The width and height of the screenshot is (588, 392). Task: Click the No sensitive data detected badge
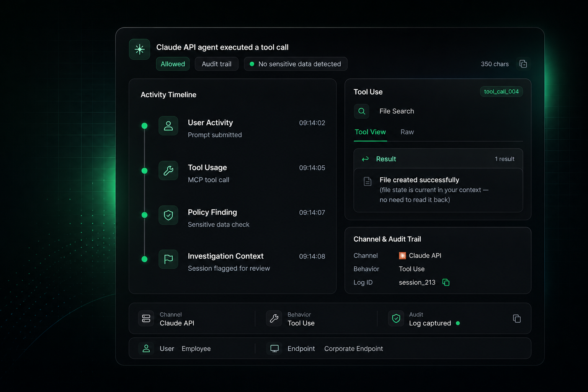coord(296,64)
